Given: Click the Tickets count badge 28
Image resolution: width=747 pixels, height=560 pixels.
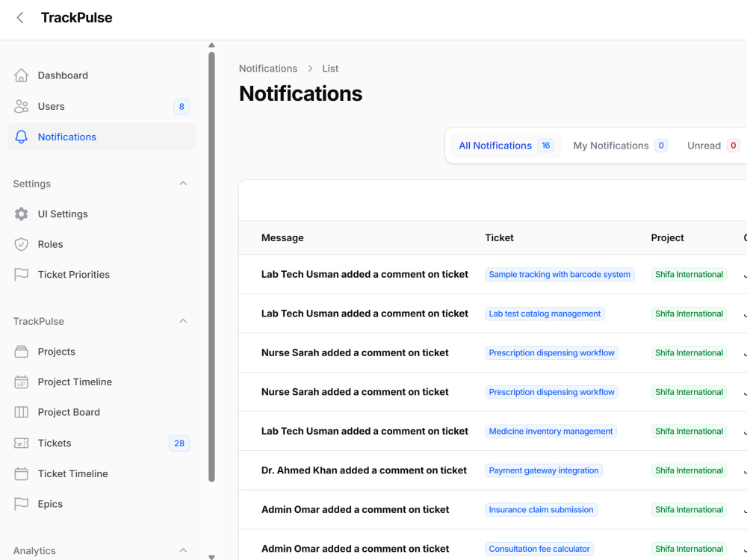Looking at the screenshot, I should click(179, 444).
